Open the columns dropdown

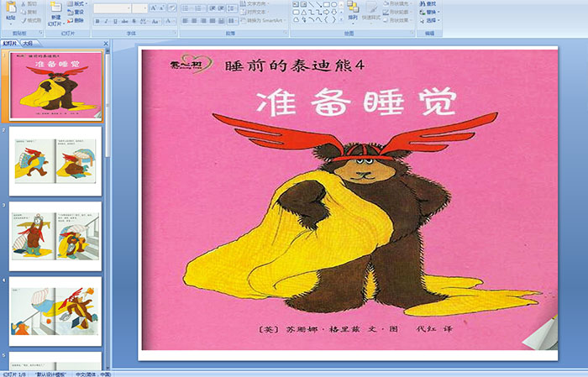click(x=233, y=21)
